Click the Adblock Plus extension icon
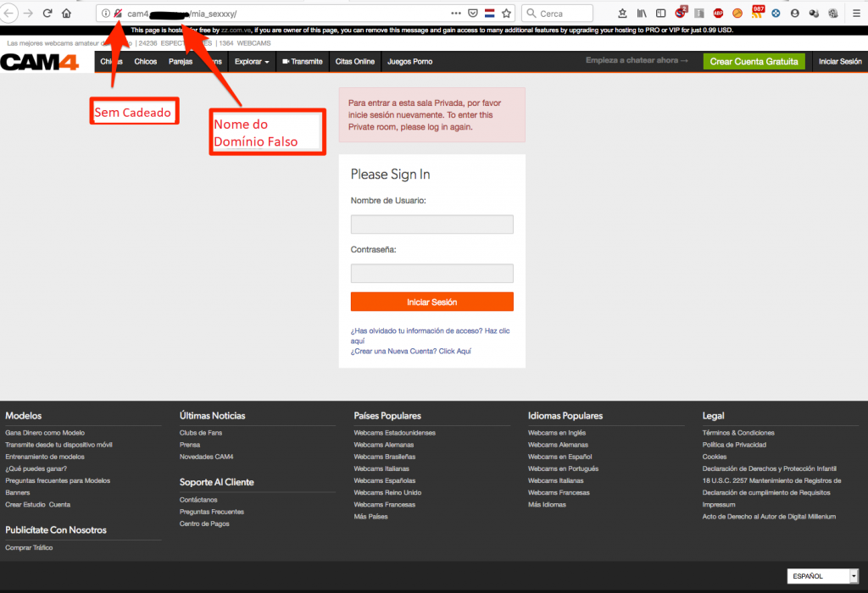Viewport: 868px width, 593px height. 718,14
